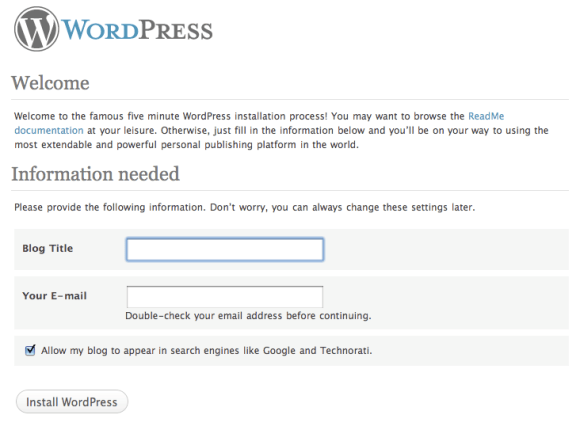Click the Install WordPress button
The height and width of the screenshot is (430, 580).
point(72,402)
